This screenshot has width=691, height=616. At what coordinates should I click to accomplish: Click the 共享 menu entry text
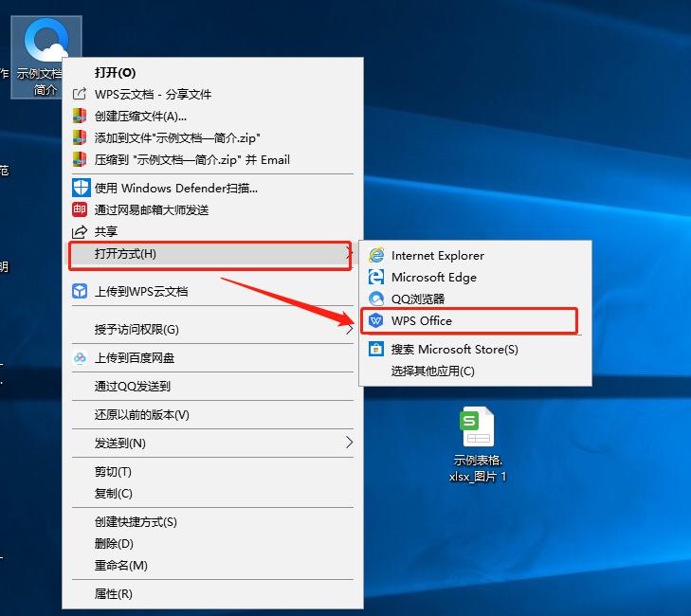coord(106,231)
